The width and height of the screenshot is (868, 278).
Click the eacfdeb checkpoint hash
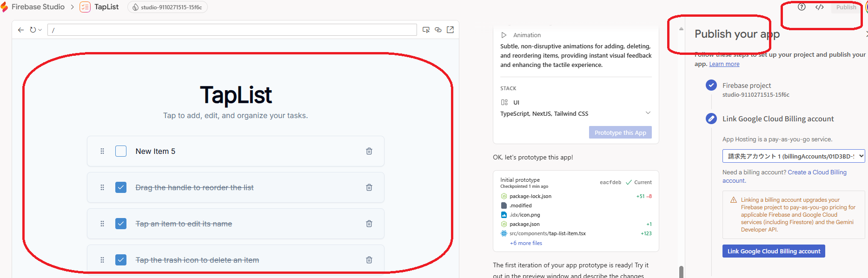(610, 182)
